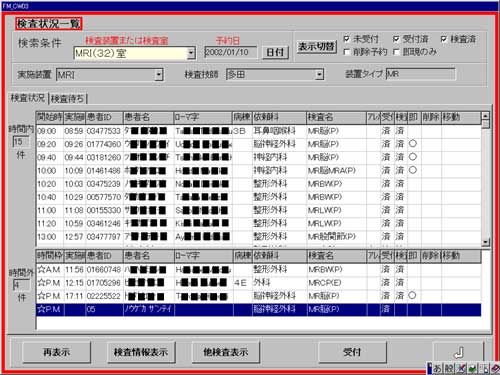Image resolution: width=500 pixels, height=375 pixels.
Task: Open the 検査技師 多田 dropdown
Action: tap(319, 75)
